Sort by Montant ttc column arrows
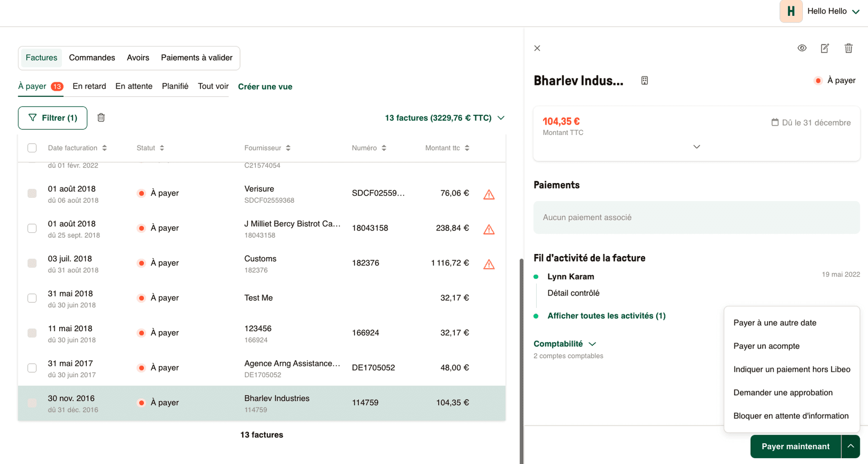 [467, 148]
